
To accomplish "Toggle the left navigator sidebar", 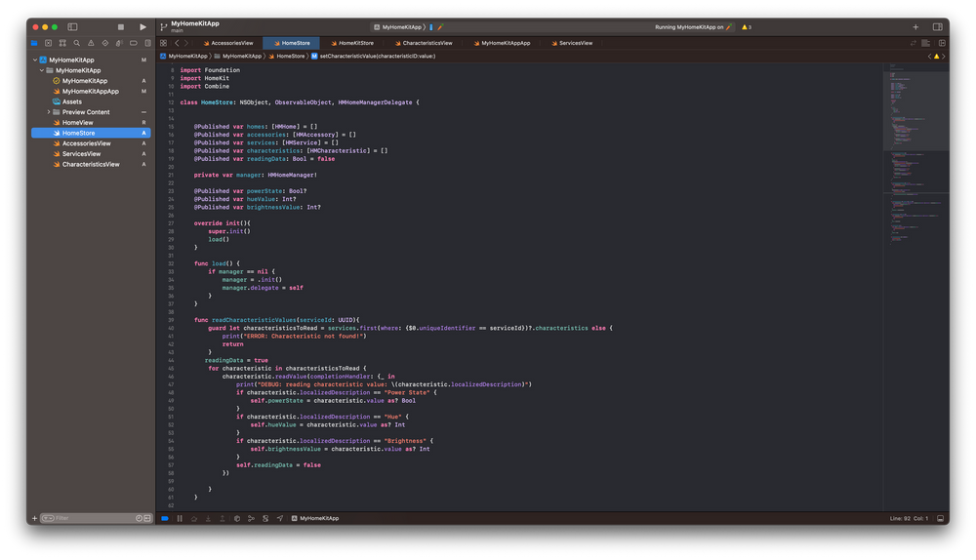I will 72,27.
